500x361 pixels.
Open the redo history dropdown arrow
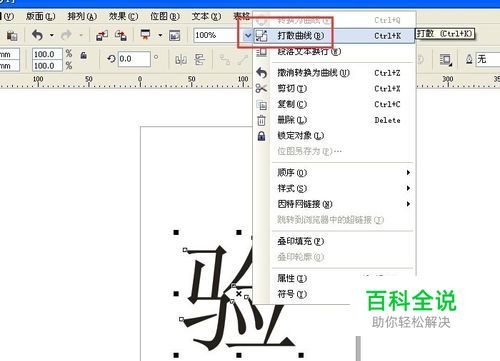coord(81,35)
